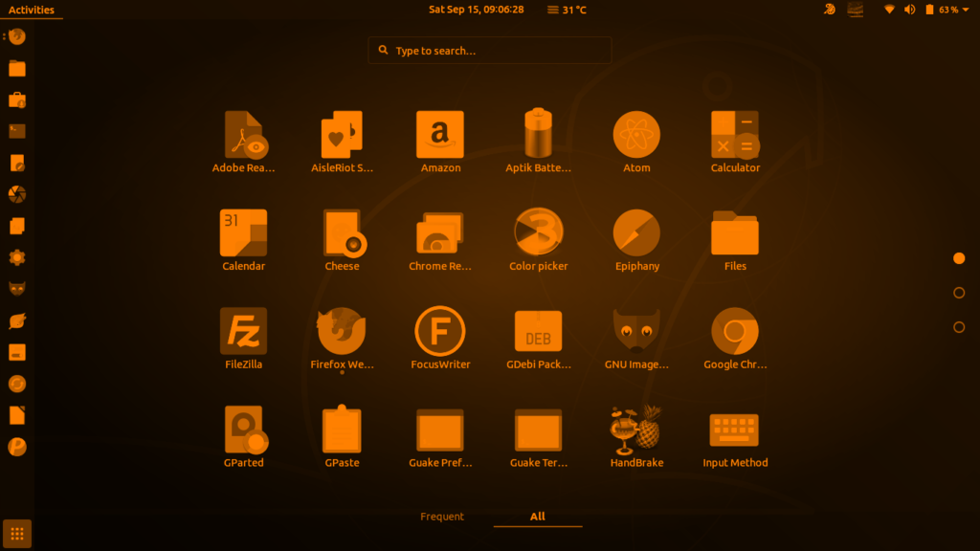
Task: Open the system menu dropdown arrow
Action: pyautogui.click(x=966, y=10)
